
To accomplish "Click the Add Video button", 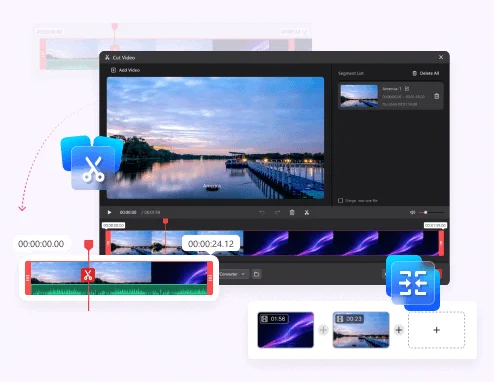I will pyautogui.click(x=125, y=70).
